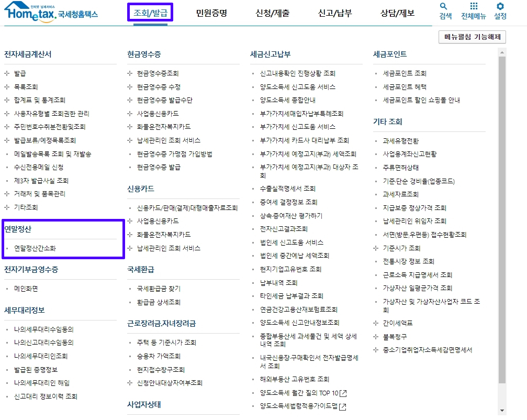Click the scrollbar down arrow
527x420 pixels.
502,410
